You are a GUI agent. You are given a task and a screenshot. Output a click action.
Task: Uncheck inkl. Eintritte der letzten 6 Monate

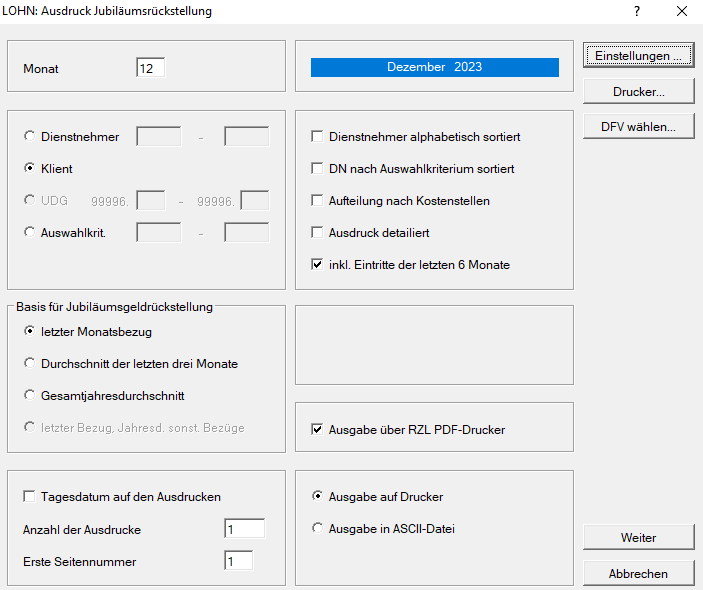pos(318,265)
